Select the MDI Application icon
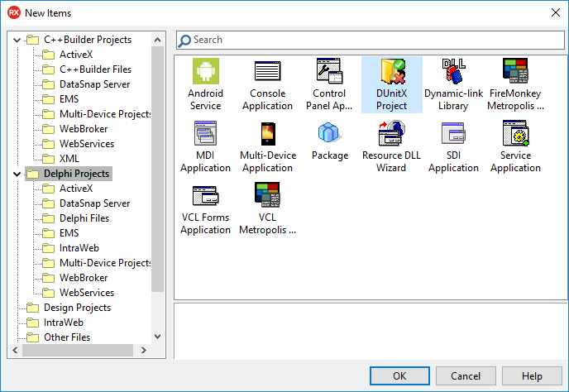The image size is (569, 392). (x=205, y=133)
